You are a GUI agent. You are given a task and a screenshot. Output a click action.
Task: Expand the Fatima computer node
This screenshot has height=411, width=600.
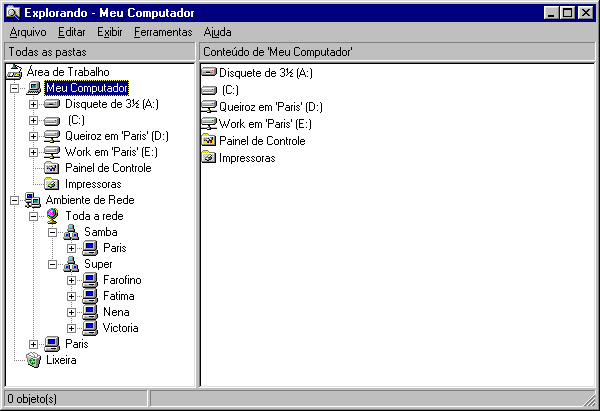[71, 296]
